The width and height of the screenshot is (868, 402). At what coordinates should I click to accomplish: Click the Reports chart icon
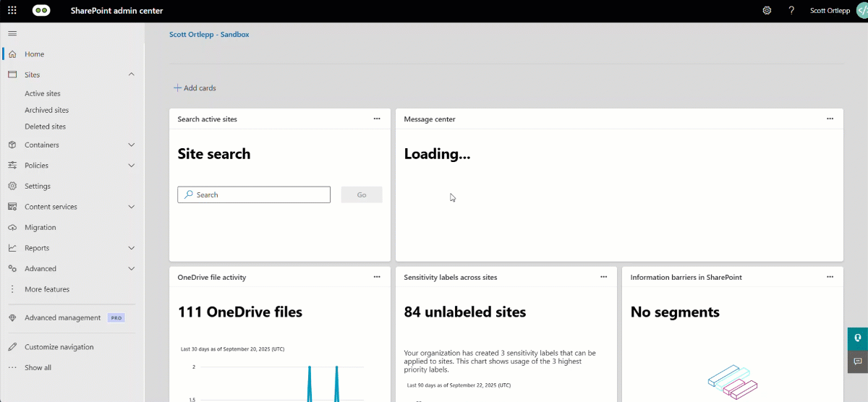pos(12,248)
